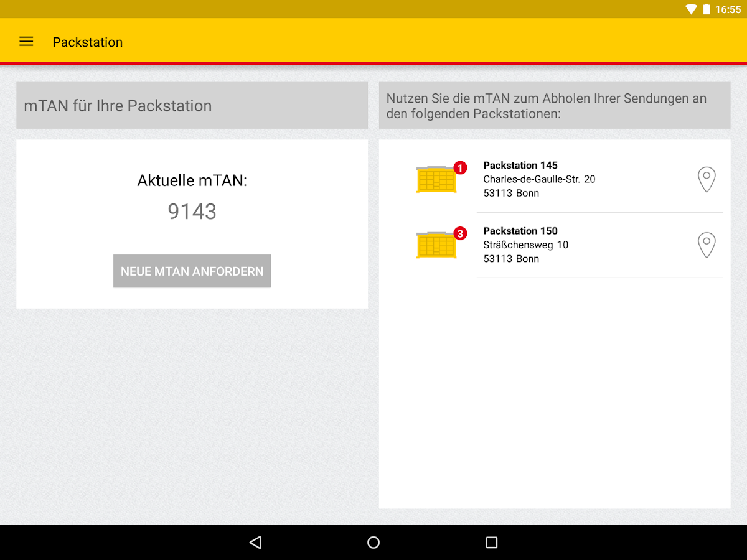Tap the battery status icon

coord(707,9)
